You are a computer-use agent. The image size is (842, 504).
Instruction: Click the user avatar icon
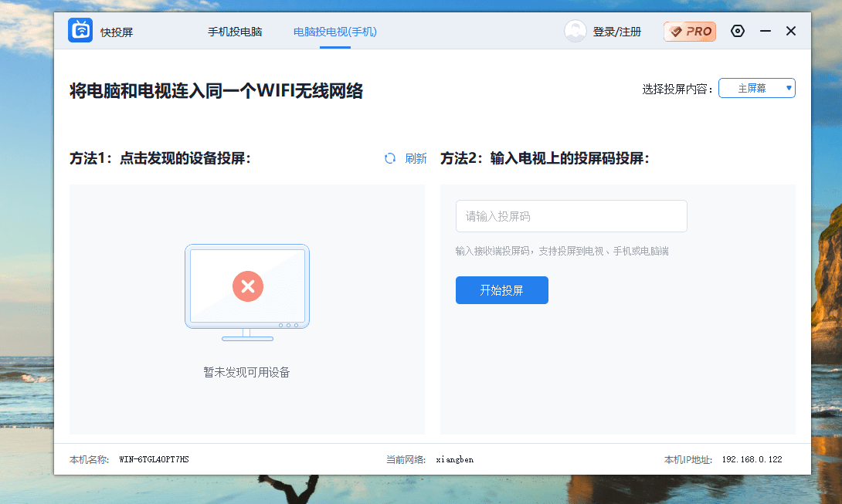[x=575, y=31]
